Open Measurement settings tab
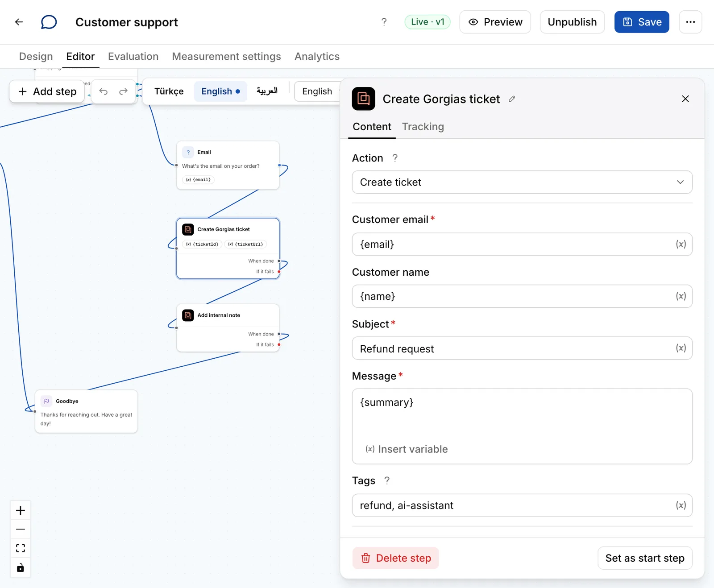714x588 pixels. click(226, 56)
